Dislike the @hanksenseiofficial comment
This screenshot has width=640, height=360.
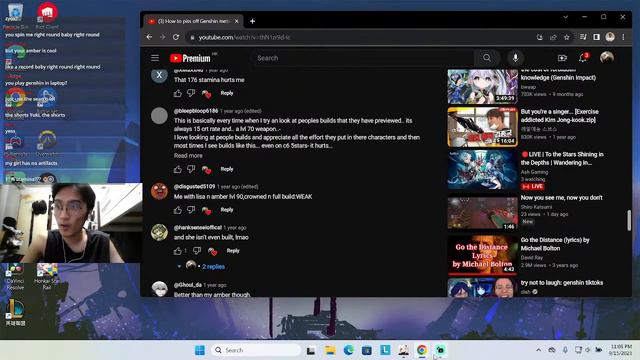coord(197,251)
